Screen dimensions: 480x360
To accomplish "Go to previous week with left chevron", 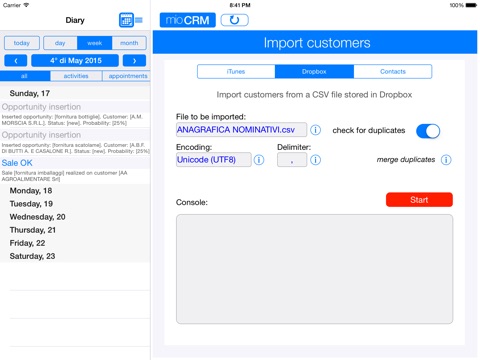I will click(x=16, y=61).
